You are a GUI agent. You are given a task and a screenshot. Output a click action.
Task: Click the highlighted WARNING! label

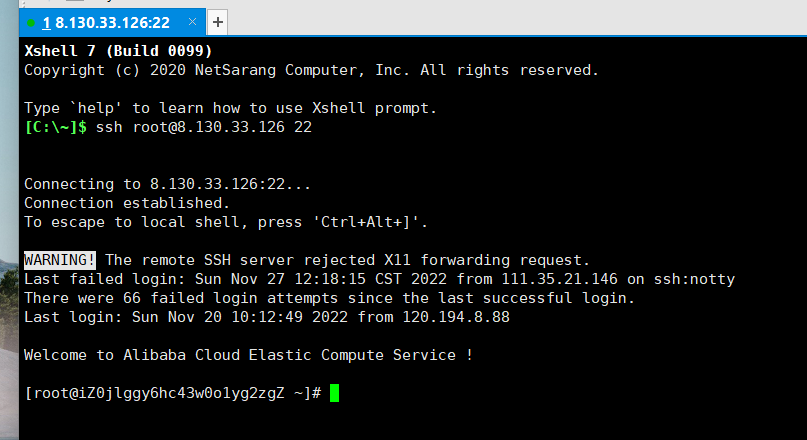pyautogui.click(x=60, y=260)
